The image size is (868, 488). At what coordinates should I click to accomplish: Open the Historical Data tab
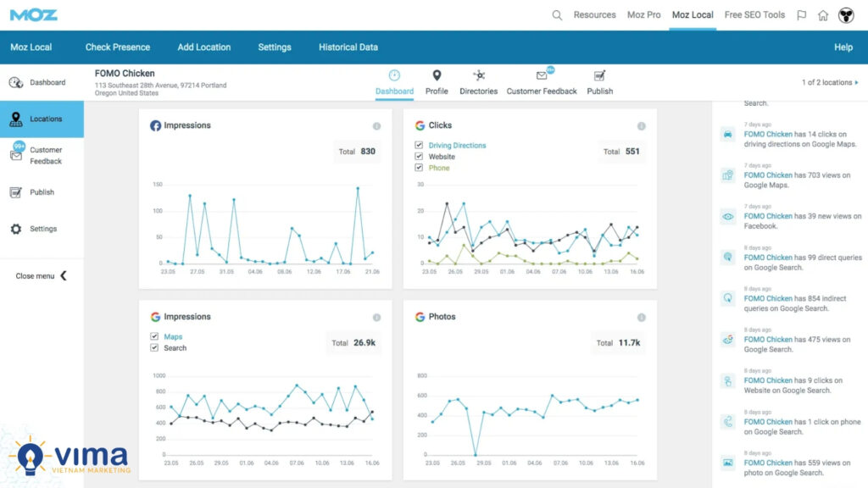coord(348,47)
